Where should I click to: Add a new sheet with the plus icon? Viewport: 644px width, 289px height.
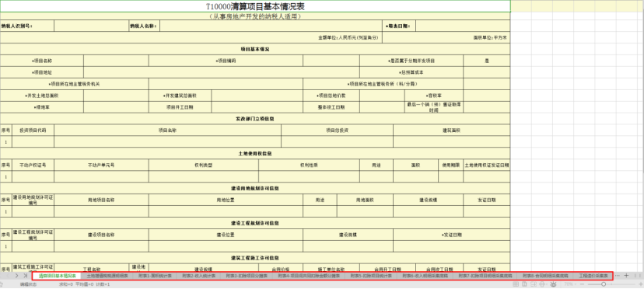626,276
